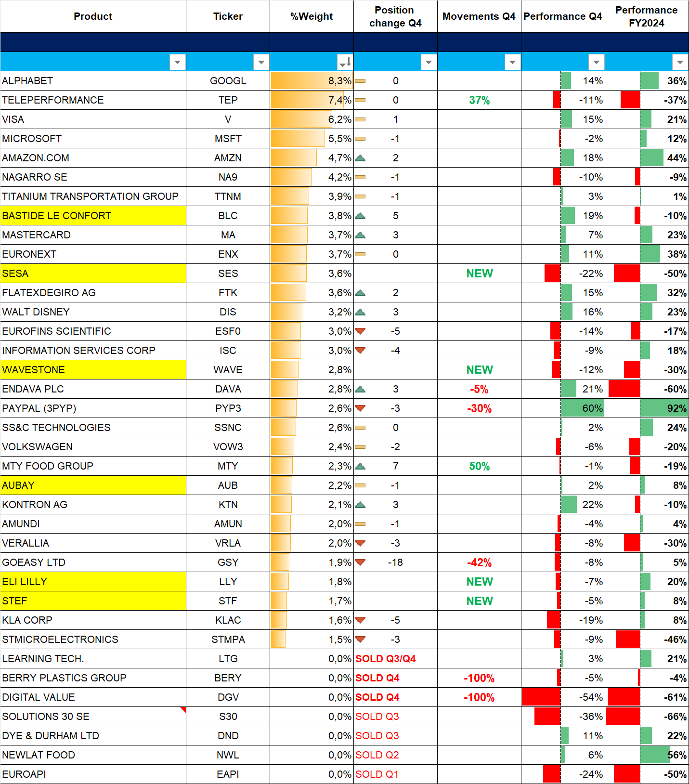Select the -18 position change for GOEASY LTD
The image size is (689, 784).
click(x=395, y=562)
